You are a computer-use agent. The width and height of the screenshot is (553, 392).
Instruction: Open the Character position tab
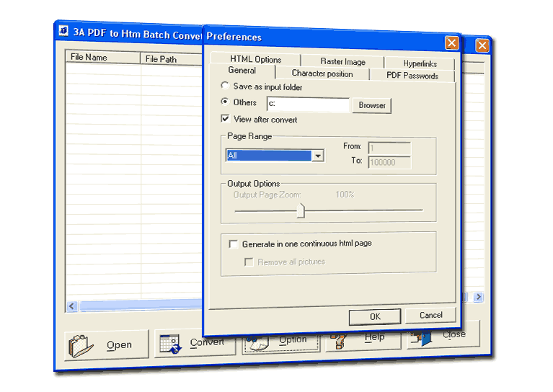[x=322, y=73]
